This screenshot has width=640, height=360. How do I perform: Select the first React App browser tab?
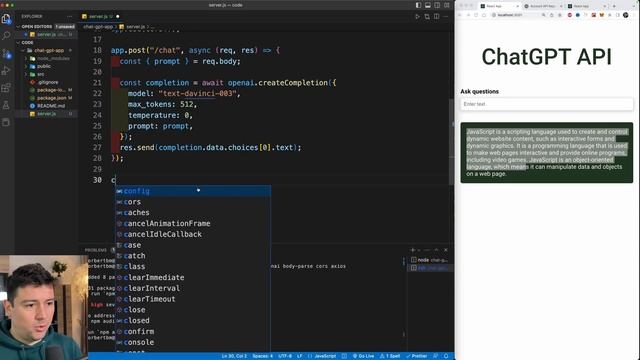[500, 6]
